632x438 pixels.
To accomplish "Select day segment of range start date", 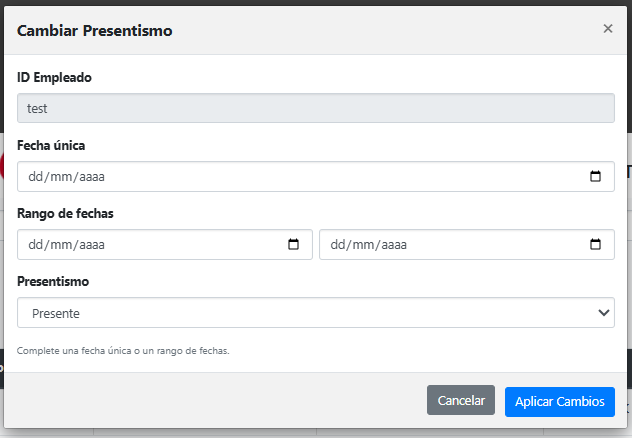I will point(36,245).
